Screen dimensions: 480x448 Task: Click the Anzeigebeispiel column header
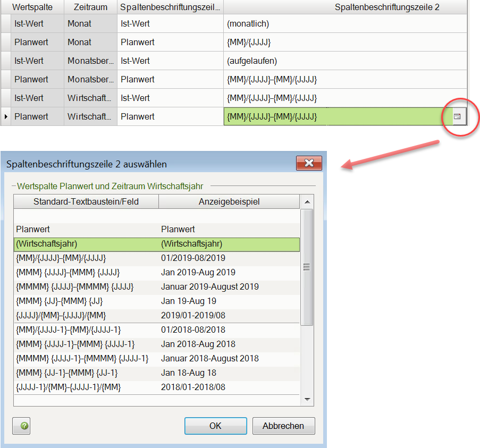[x=229, y=202]
